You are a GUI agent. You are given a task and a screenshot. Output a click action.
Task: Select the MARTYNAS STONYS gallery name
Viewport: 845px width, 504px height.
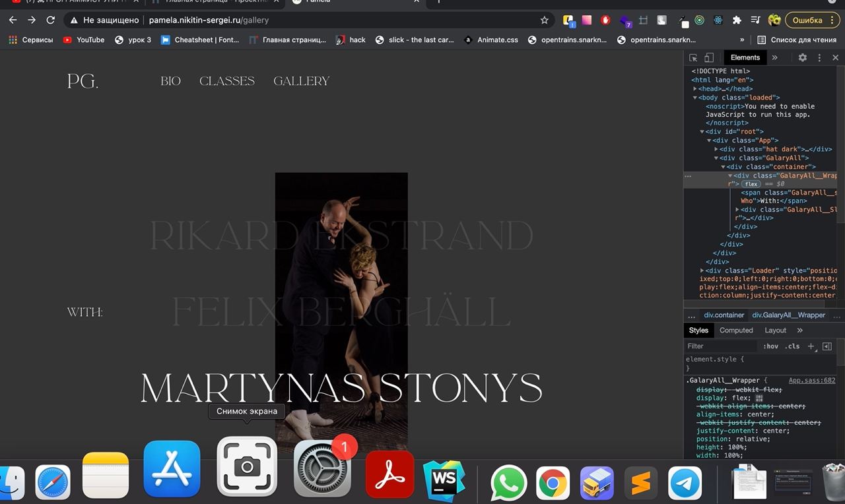click(x=341, y=388)
